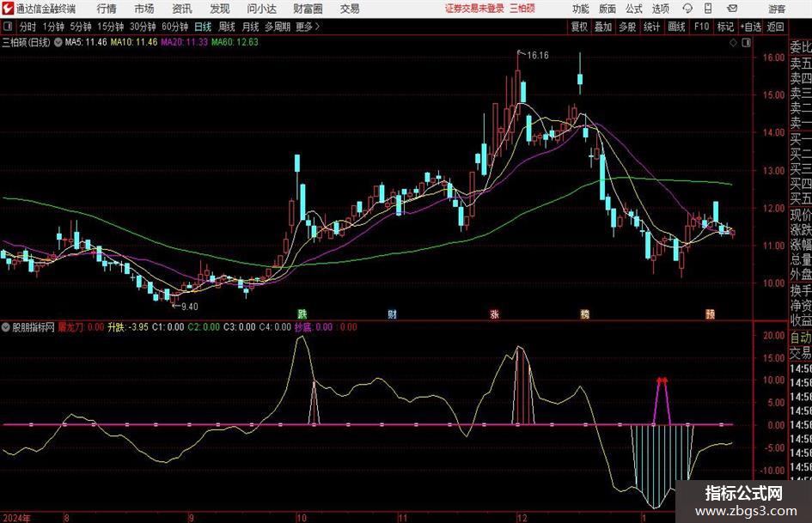Click the 证券交易未登录 login link
Image resolution: width=812 pixels, height=523 pixels.
pos(474,9)
